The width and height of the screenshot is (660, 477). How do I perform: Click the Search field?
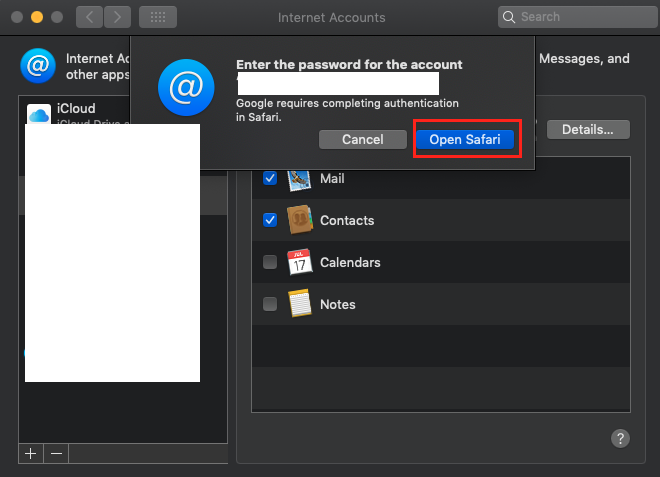(578, 17)
